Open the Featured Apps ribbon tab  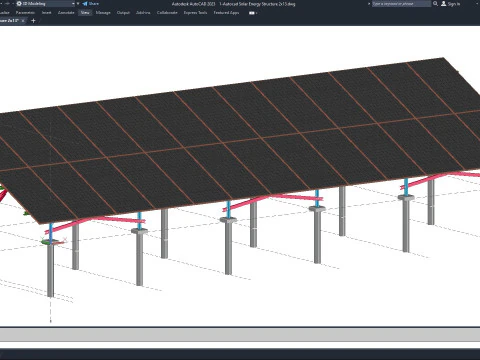[226, 13]
